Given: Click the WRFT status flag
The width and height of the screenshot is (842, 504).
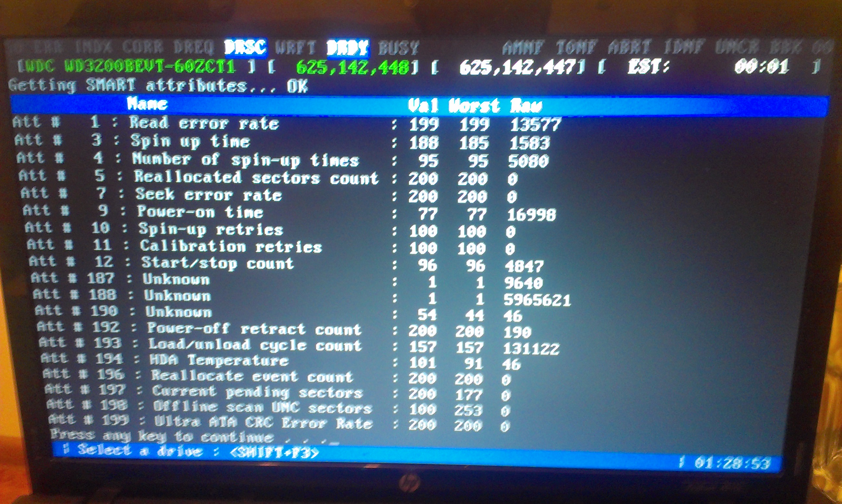Looking at the screenshot, I should (x=296, y=47).
